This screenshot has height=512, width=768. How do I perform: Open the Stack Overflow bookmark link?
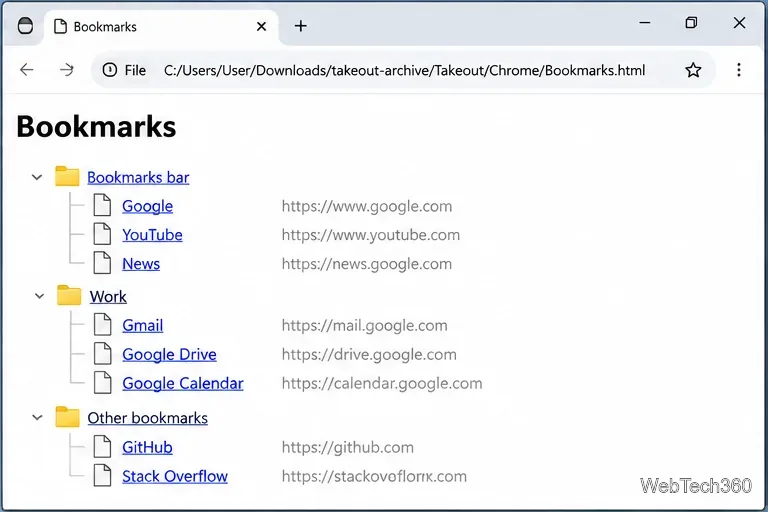(175, 477)
